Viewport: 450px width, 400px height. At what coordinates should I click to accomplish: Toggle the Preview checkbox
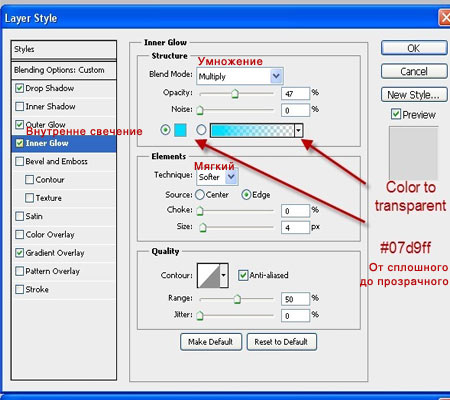coord(396,114)
